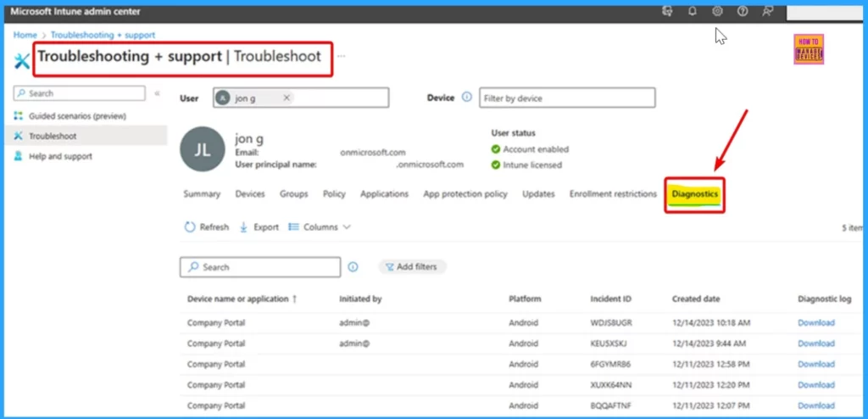Open the help question mark icon
This screenshot has width=868, height=419.
tap(743, 11)
